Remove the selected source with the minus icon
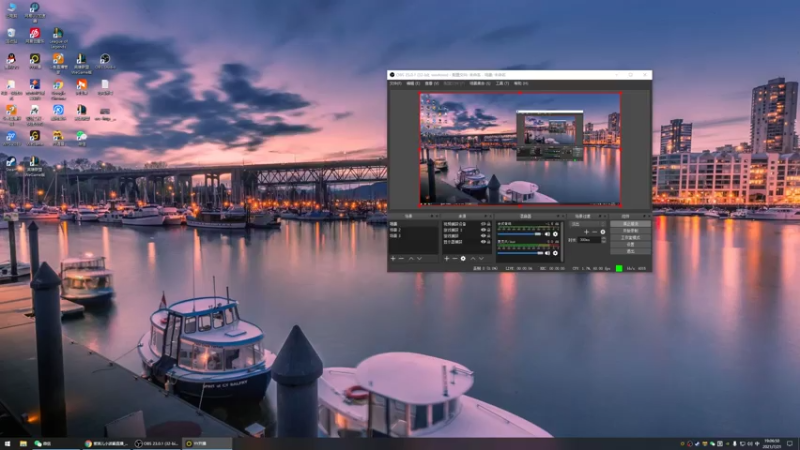The height and width of the screenshot is (450, 800). (455, 259)
